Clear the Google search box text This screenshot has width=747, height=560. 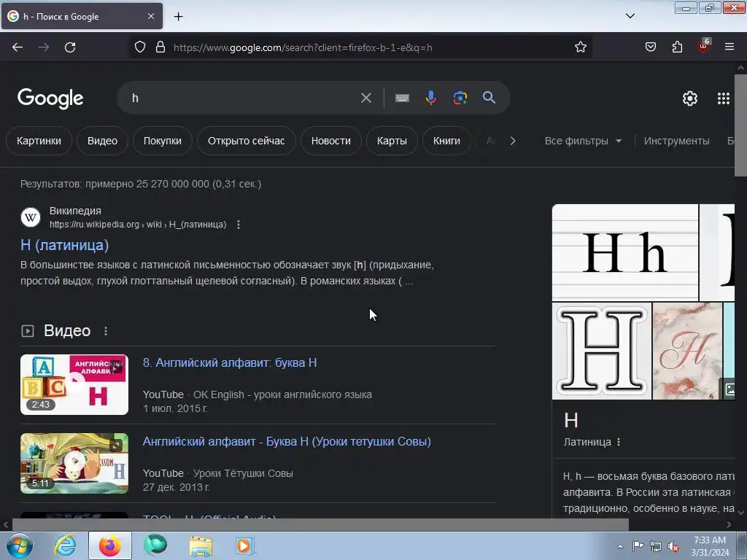(x=366, y=98)
